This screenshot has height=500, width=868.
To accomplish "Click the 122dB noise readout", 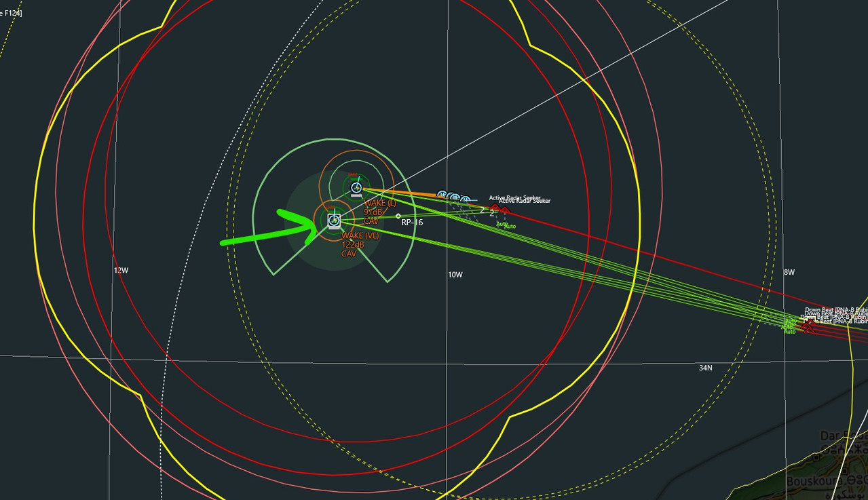I will [352, 245].
